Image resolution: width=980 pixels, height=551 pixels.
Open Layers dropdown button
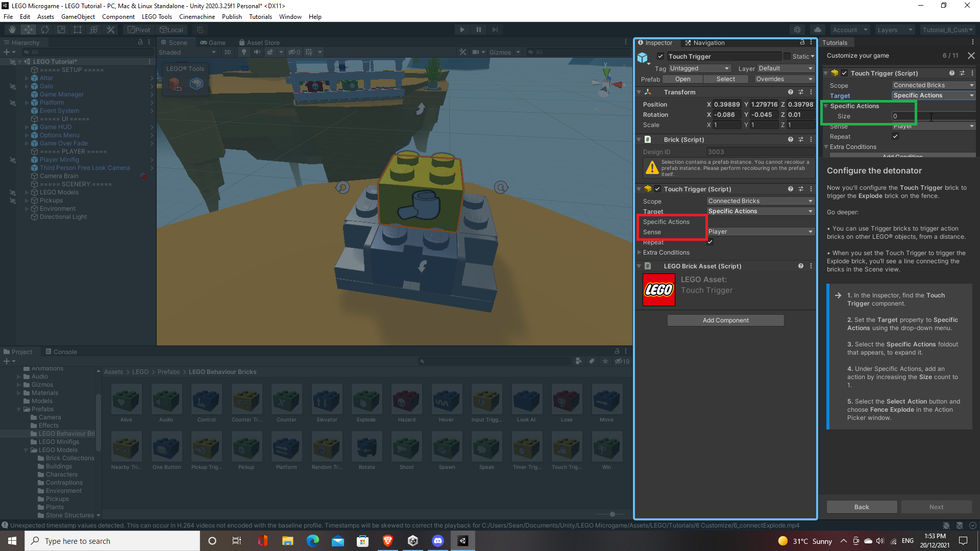(894, 30)
